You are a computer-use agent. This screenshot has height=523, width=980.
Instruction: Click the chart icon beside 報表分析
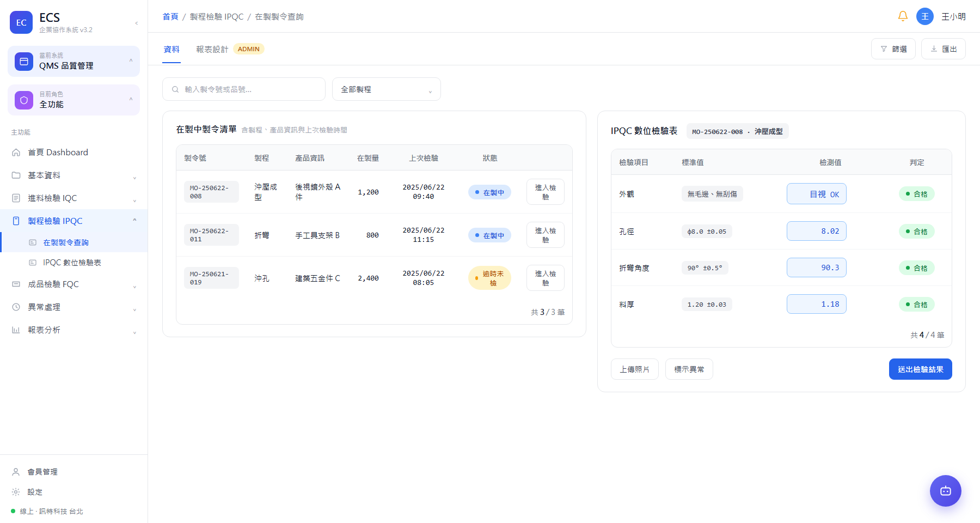click(16, 330)
